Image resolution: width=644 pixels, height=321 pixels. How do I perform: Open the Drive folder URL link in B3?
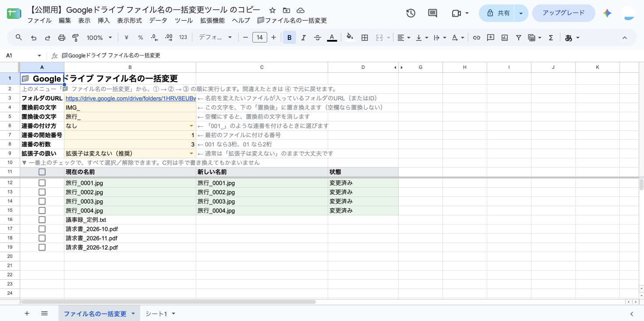point(131,98)
